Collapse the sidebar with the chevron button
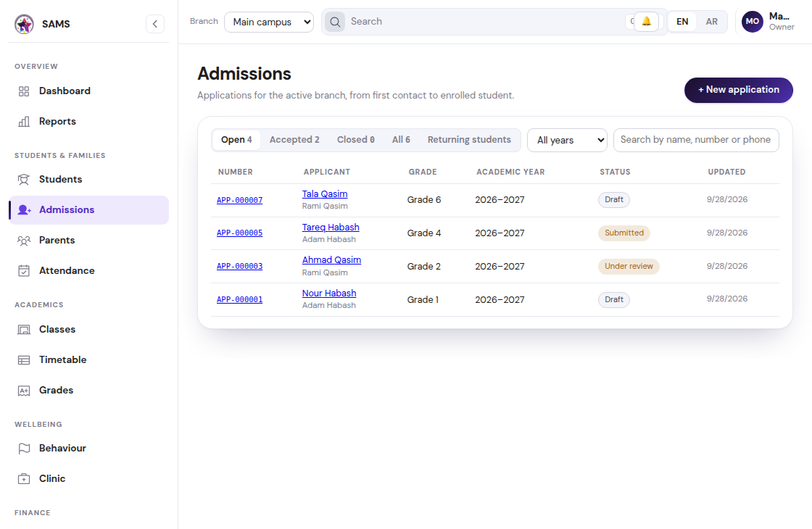The height and width of the screenshot is (529, 812). (x=155, y=24)
